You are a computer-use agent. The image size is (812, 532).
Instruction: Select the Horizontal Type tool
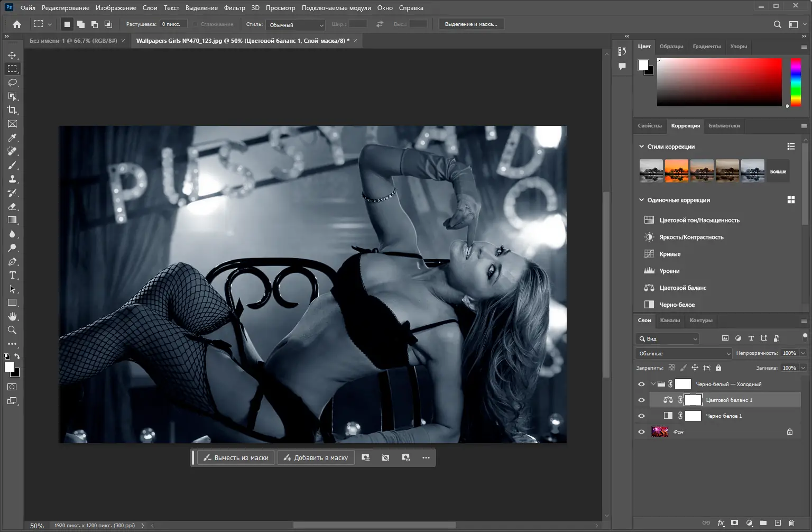[x=12, y=275]
